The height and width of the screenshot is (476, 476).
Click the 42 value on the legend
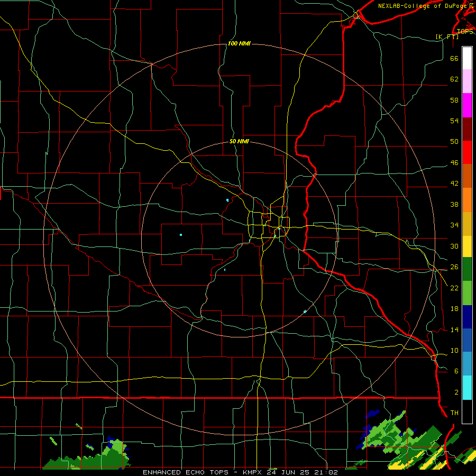[454, 184]
